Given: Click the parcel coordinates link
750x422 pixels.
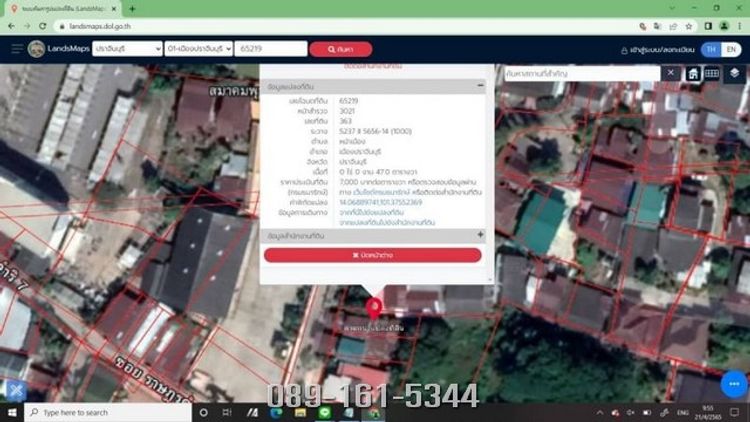Looking at the screenshot, I should (x=381, y=202).
